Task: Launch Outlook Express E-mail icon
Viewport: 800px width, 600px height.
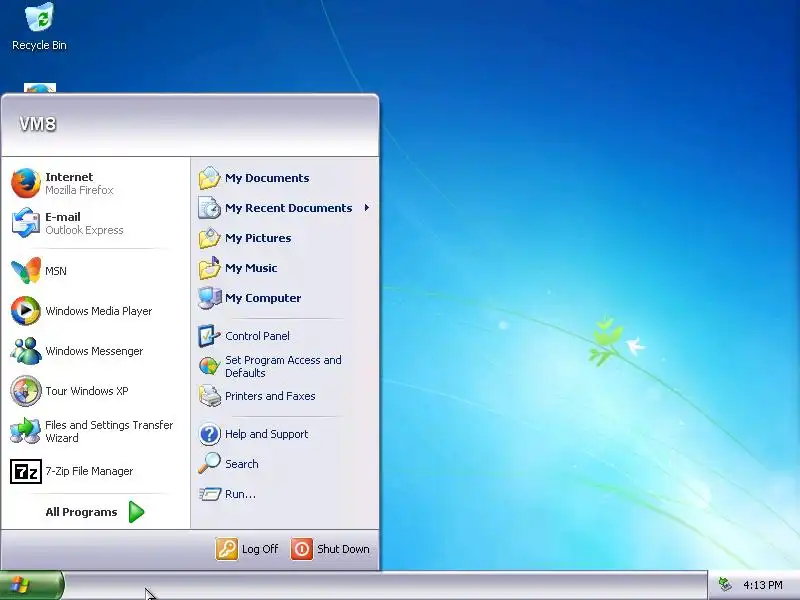Action: pyautogui.click(x=26, y=222)
